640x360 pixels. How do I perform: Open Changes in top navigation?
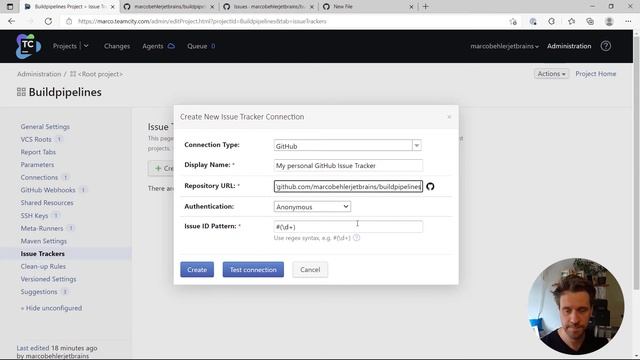click(x=117, y=46)
